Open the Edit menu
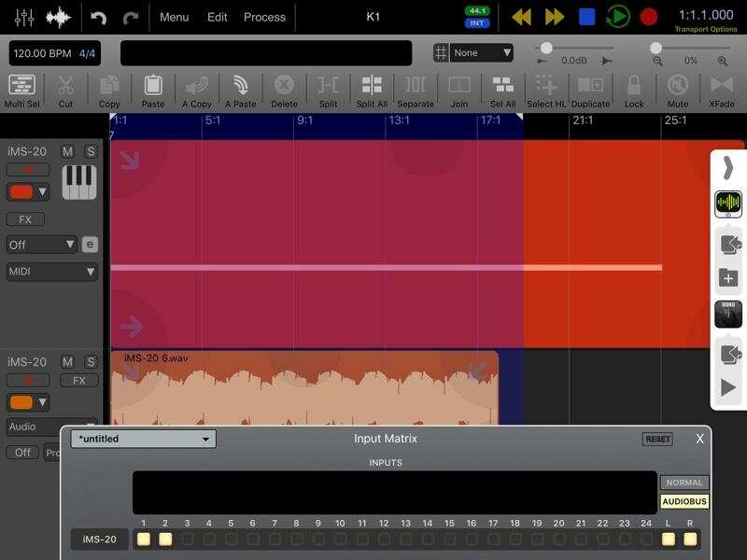The height and width of the screenshot is (560, 747). pos(217,17)
